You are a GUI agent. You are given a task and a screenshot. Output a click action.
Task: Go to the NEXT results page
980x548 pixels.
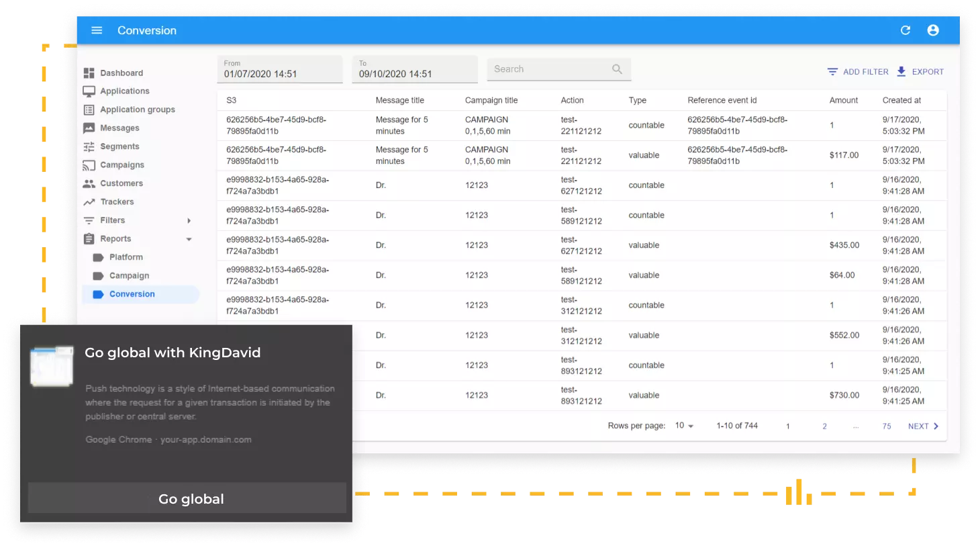click(x=923, y=426)
